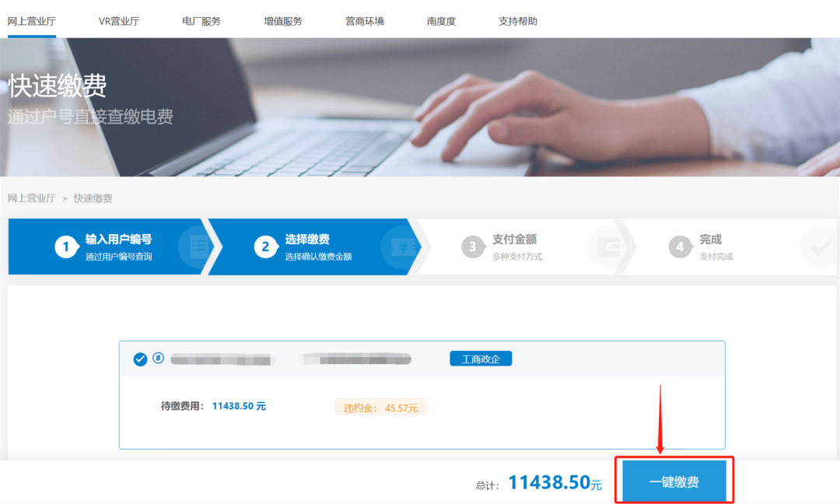Click the step 1 number circle

66,247
